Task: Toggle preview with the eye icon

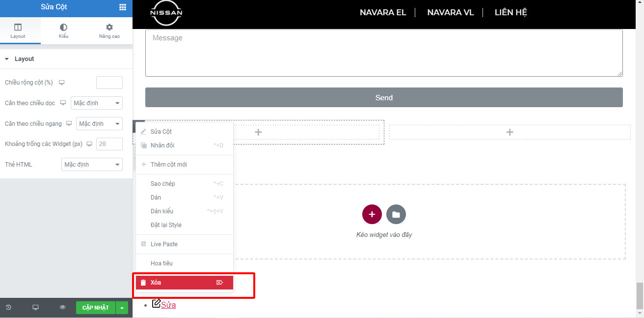Action: (62, 308)
